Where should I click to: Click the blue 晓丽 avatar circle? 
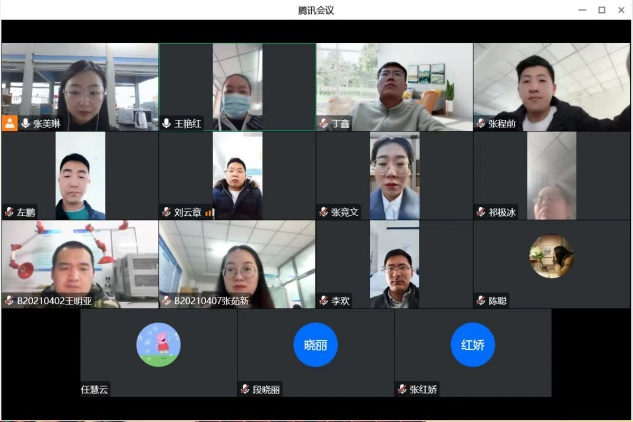[315, 345]
